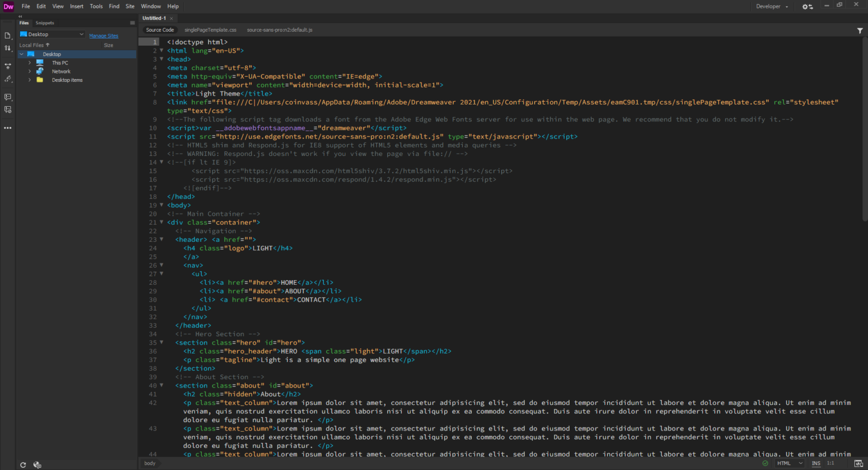
Task: Refresh the Files panel
Action: 23,465
